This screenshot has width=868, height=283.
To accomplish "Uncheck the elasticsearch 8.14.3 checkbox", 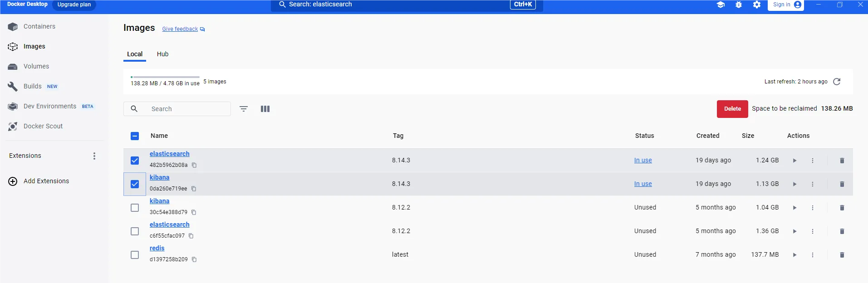I will (135, 161).
